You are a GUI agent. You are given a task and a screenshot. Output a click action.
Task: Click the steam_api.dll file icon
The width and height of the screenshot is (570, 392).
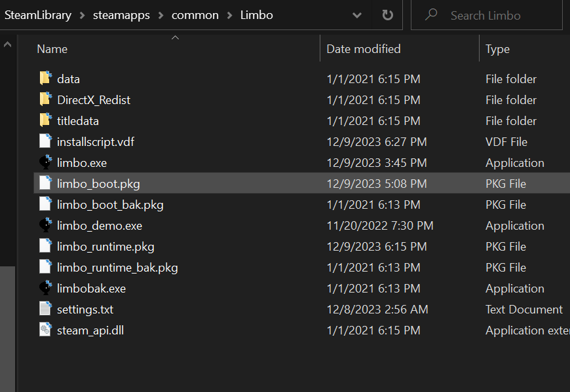pos(45,330)
